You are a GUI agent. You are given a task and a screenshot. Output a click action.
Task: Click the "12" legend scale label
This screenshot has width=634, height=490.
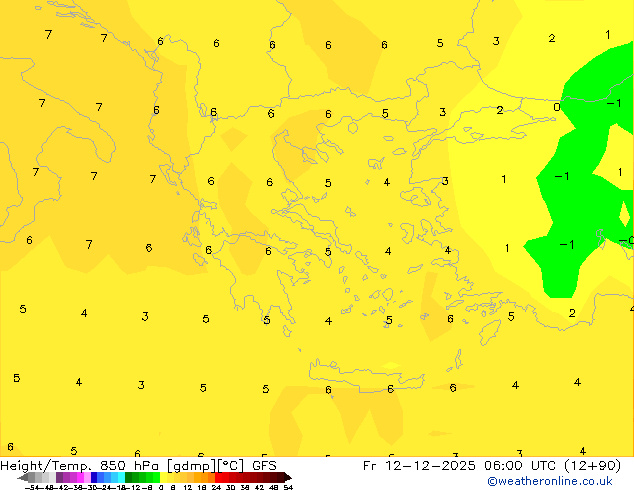[188, 487]
